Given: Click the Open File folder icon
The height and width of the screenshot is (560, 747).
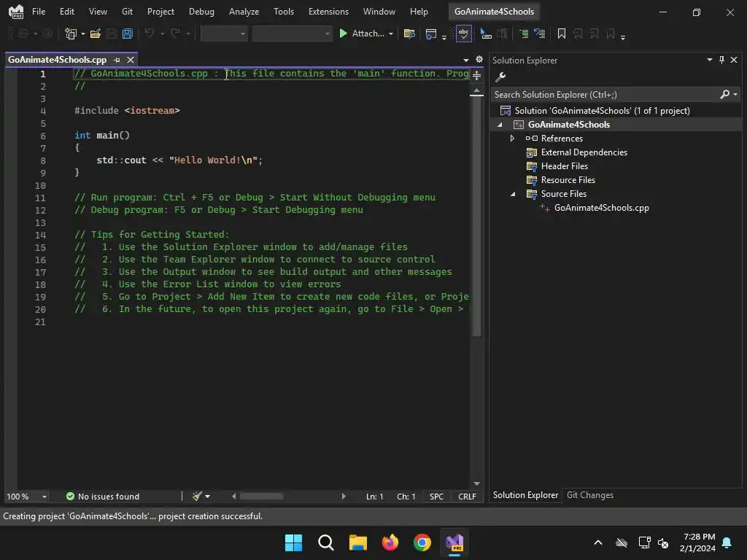Looking at the screenshot, I should [x=96, y=34].
